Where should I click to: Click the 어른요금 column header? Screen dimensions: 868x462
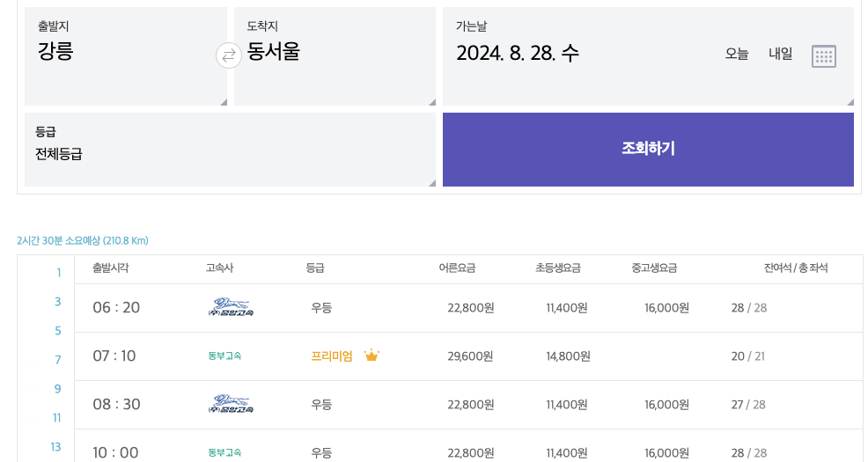coord(457,268)
